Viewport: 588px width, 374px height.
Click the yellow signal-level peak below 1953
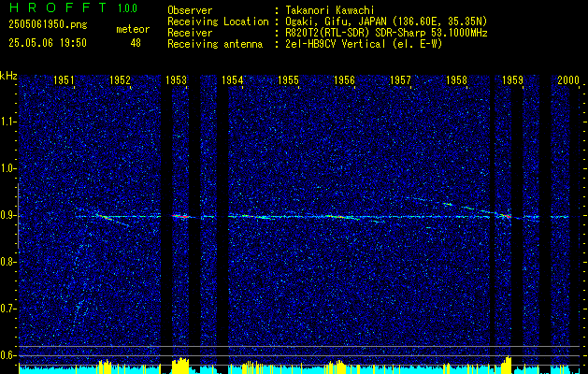click(180, 366)
